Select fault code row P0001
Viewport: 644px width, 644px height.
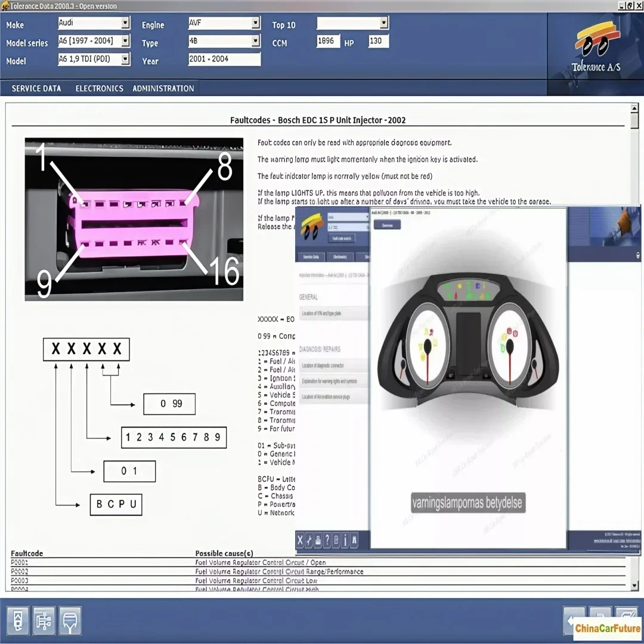(318, 562)
